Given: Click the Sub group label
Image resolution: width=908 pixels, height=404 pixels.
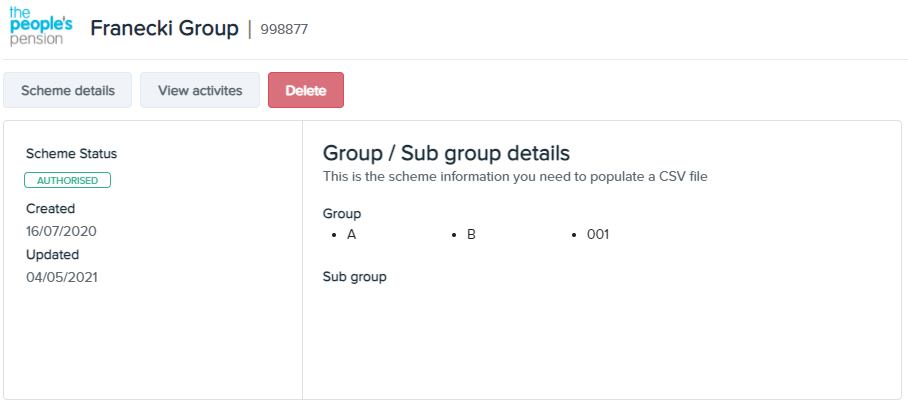Looking at the screenshot, I should pyautogui.click(x=354, y=277).
